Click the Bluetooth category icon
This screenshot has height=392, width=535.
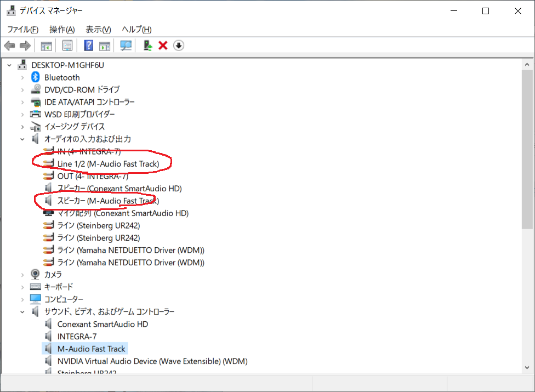[x=36, y=77]
